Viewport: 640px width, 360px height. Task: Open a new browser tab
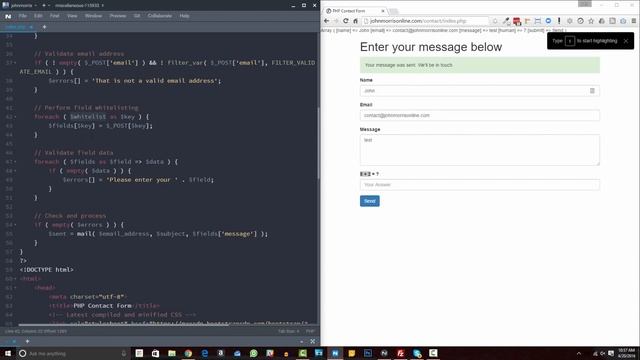(x=393, y=11)
